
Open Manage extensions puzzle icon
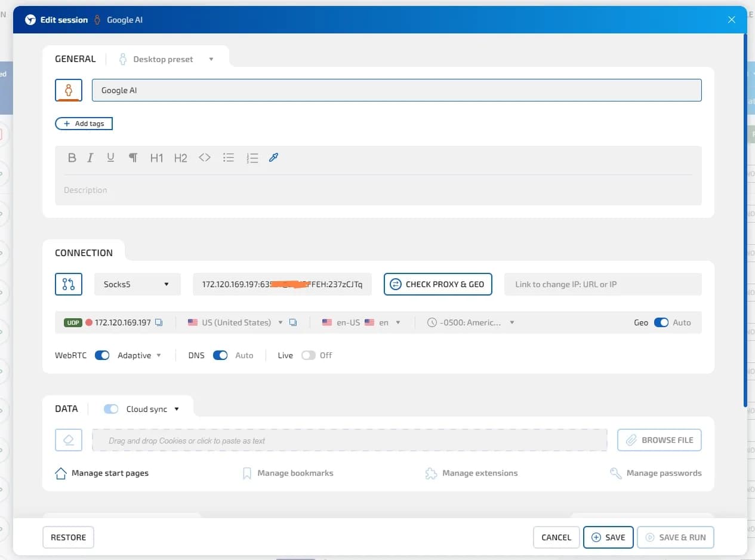coord(430,473)
